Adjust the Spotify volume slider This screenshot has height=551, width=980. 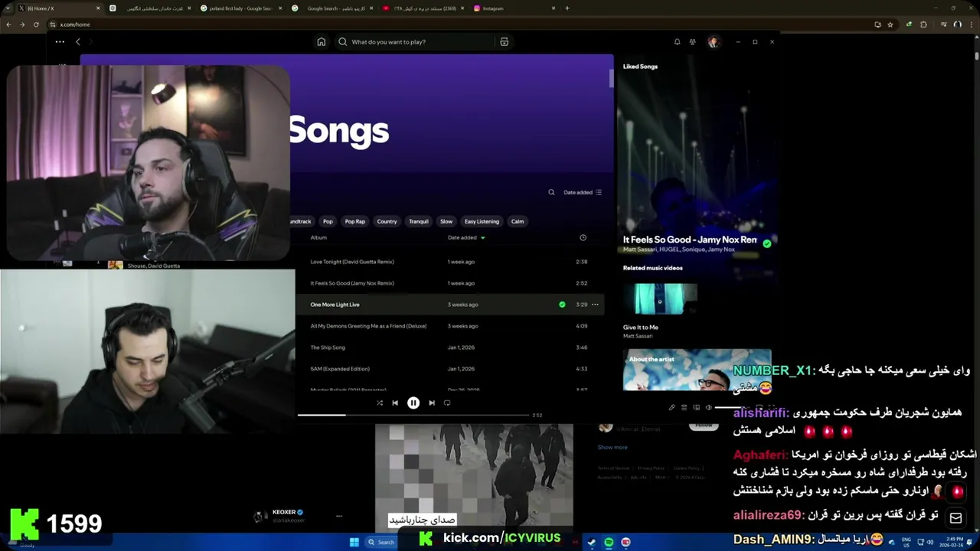point(731,407)
